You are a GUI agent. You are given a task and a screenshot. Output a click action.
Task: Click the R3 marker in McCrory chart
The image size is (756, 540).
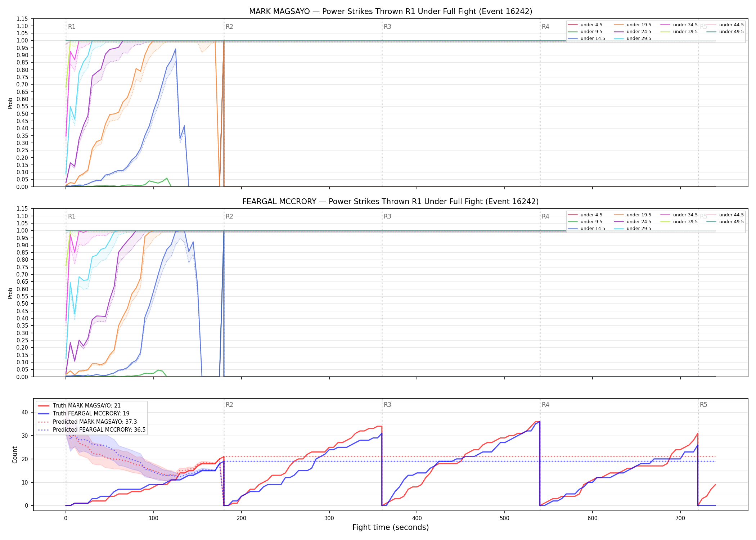point(387,216)
